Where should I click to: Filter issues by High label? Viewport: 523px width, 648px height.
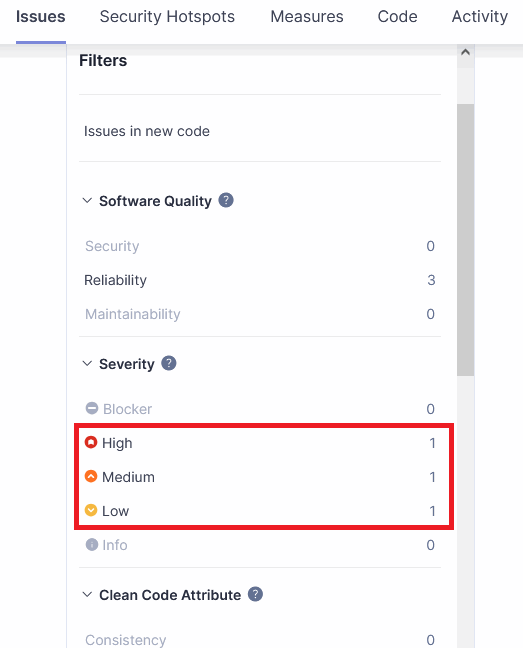coord(117,443)
